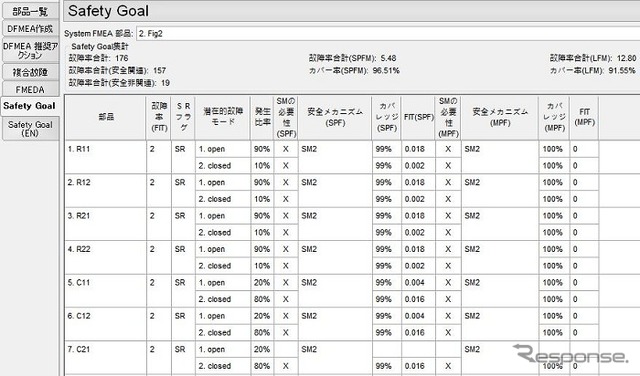Click 80% occurrence ratio for C11 closed
Image resolution: width=640 pixels, height=376 pixels.
pos(262,299)
